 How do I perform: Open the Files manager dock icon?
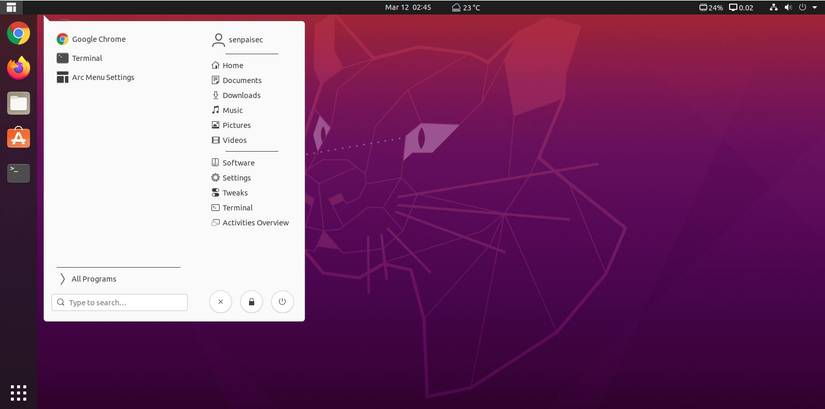(18, 103)
